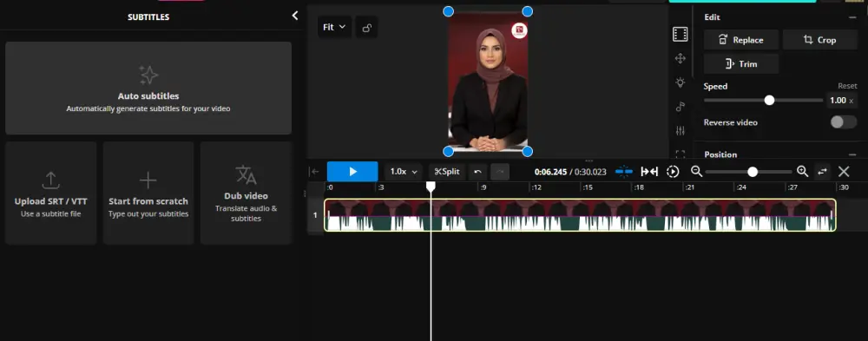Open the lightbulb effects tab icon
Viewport: 868px width, 341px height.
tap(681, 82)
